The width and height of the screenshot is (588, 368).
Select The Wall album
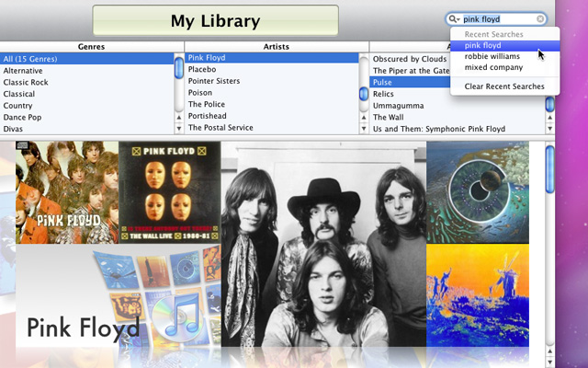[x=388, y=117]
